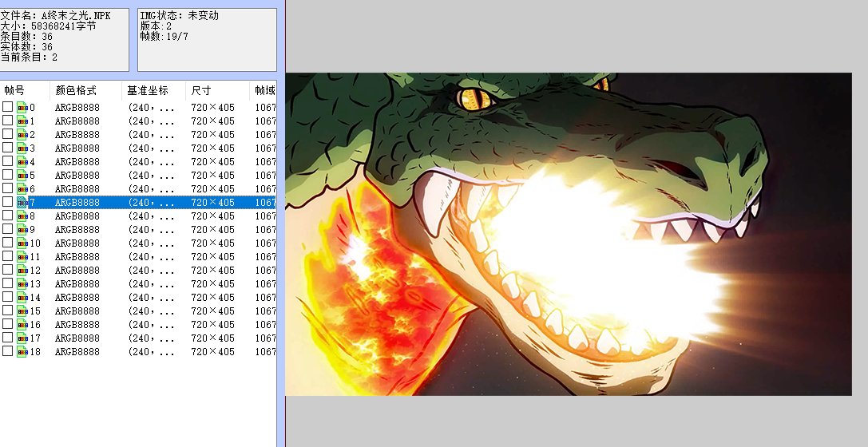Select frame 17 size 720×405 cell

212,338
